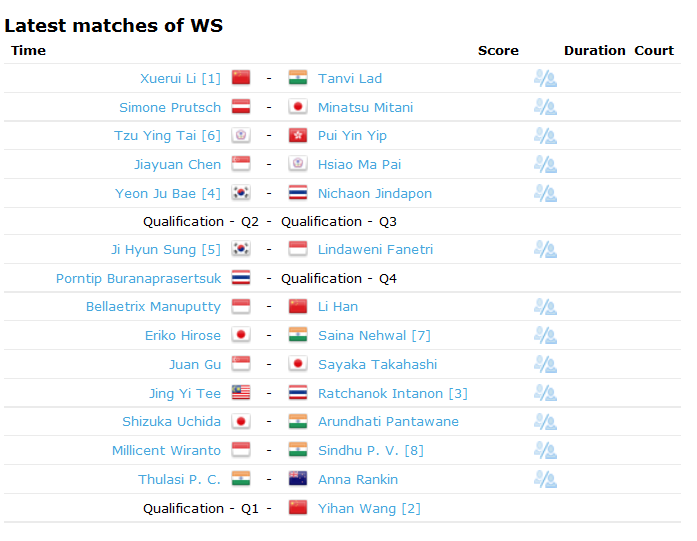This screenshot has height=541, width=697.
Task: Open head-to-head icon for Bellaetrix Manuputty match
Action: tap(545, 307)
